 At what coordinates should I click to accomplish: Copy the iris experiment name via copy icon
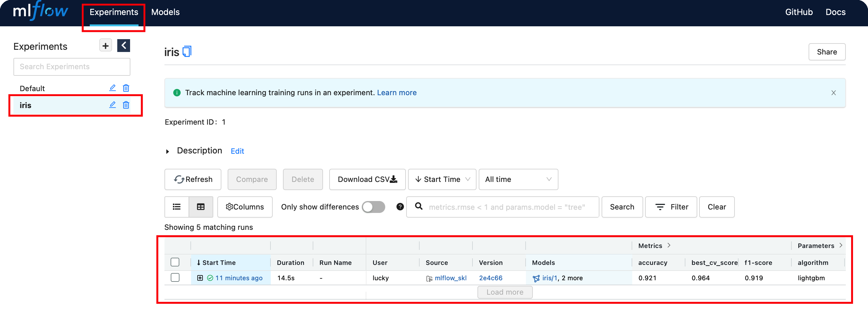pos(186,51)
